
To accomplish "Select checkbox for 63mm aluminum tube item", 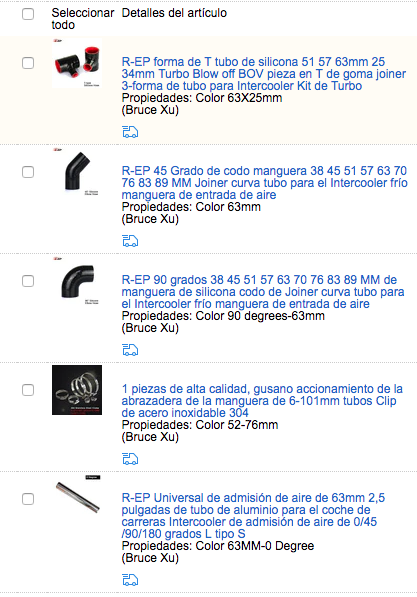I will pyautogui.click(x=28, y=499).
